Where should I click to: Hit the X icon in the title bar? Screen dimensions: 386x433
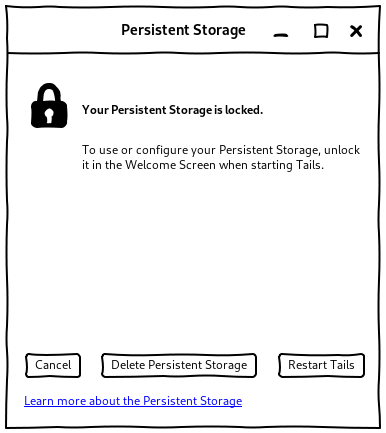click(x=356, y=31)
